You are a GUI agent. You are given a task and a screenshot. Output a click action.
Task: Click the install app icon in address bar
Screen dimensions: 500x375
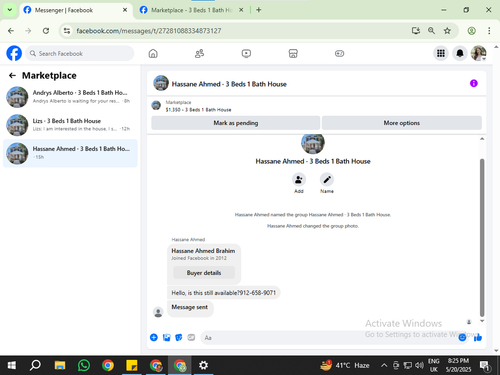point(416,31)
